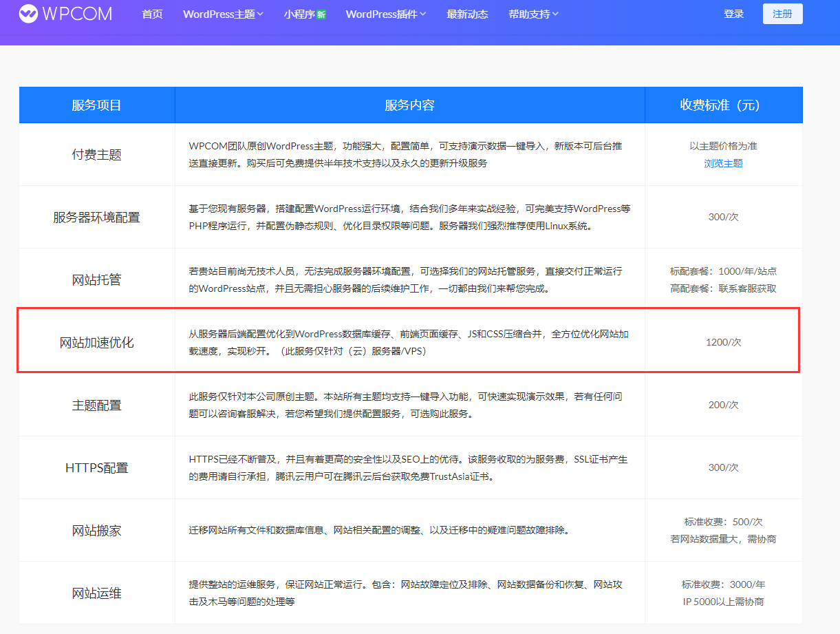Screen dimensions: 840x634
Task: Click the 200/次 price cell
Action: (x=723, y=405)
